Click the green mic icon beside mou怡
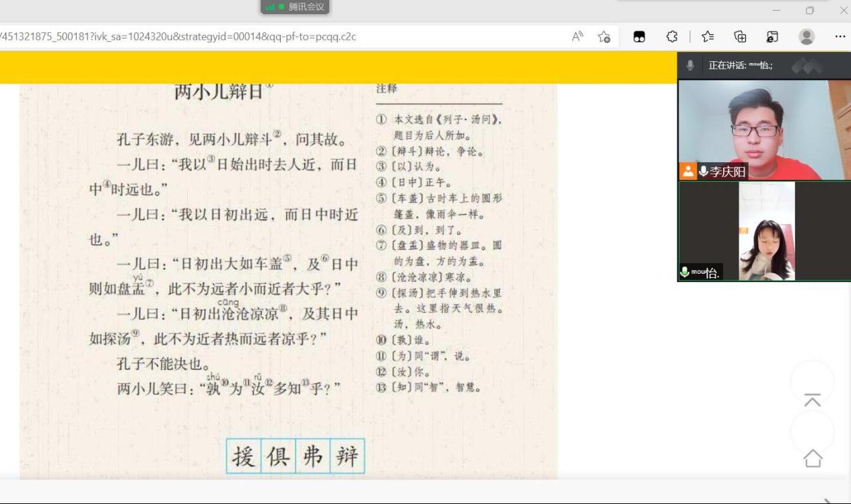This screenshot has width=851, height=504. 685,272
